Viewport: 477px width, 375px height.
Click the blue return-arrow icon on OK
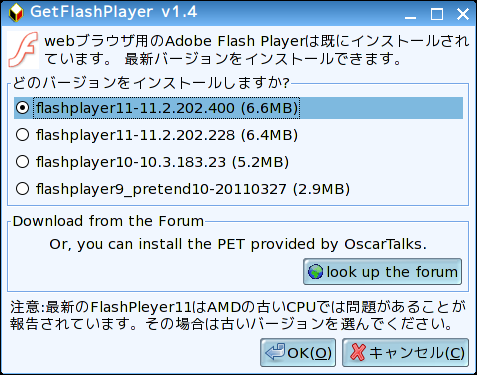275,352
